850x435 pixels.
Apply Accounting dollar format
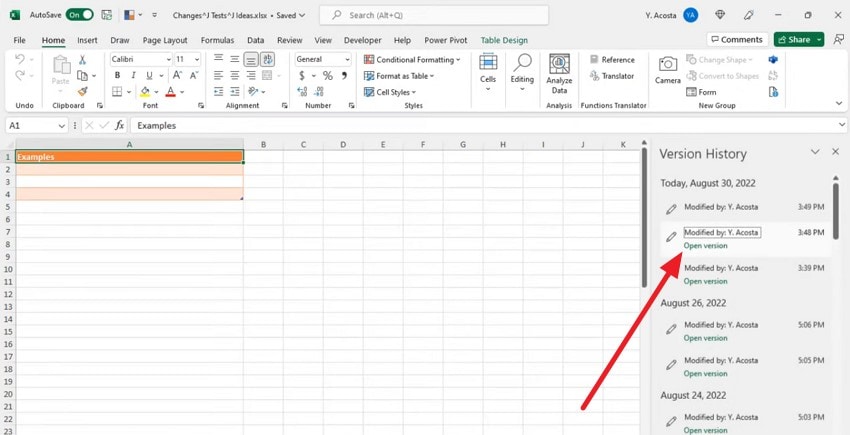pyautogui.click(x=302, y=75)
